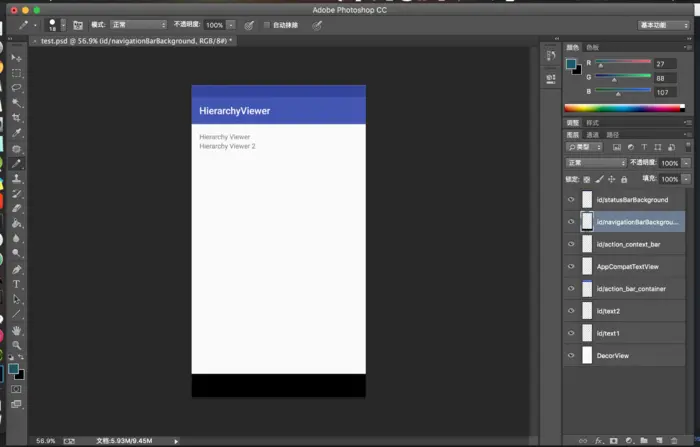
Task: Pick a color from spectrum ramp
Action: pyautogui.click(x=624, y=108)
